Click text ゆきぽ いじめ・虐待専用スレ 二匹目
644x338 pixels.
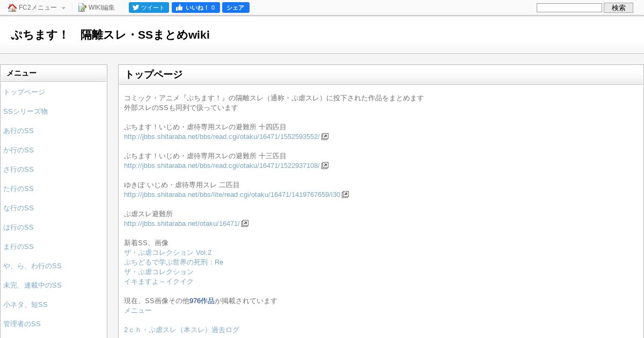pyautogui.click(x=182, y=185)
